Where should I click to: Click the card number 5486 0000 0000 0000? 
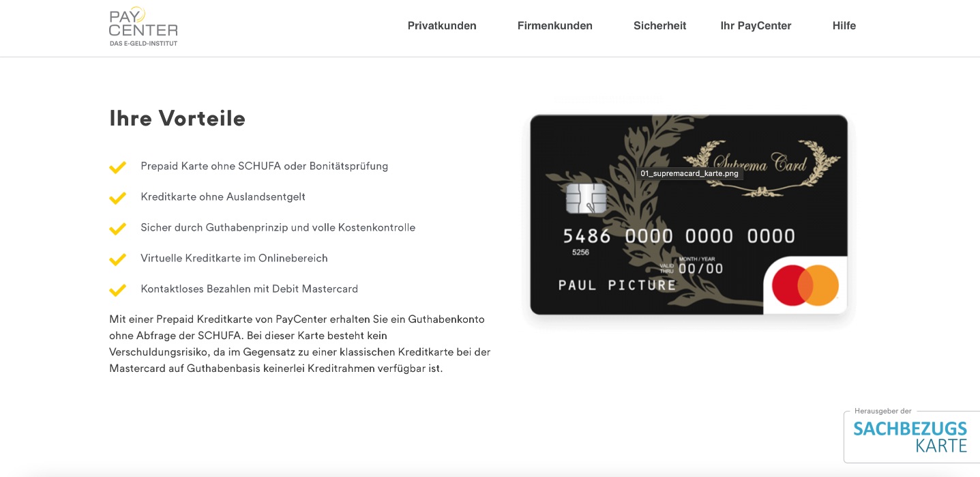(679, 237)
